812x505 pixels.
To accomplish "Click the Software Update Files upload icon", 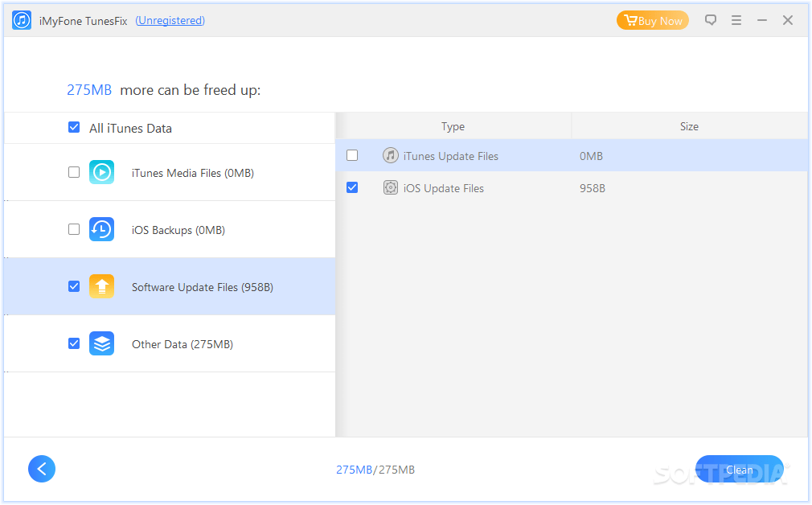I will (x=101, y=286).
